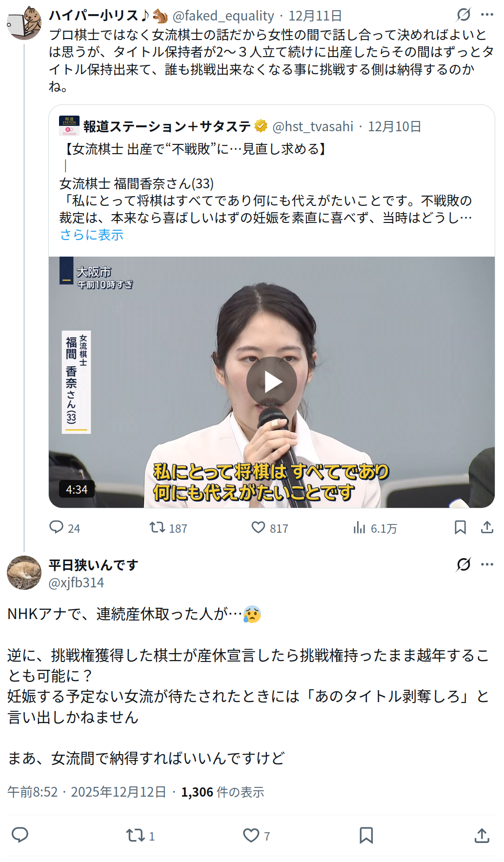Screen dimensions: 504x862
Task: Play the embedded news video
Action: [271, 382]
